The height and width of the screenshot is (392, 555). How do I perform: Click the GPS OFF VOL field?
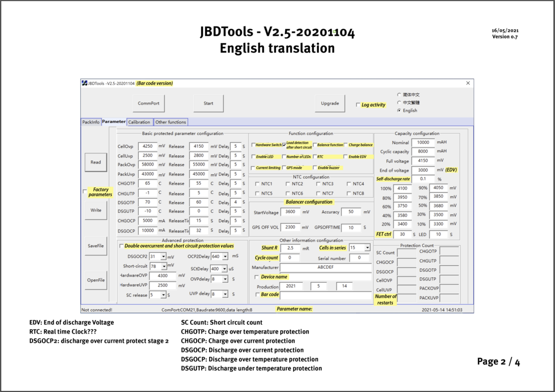point(291,227)
